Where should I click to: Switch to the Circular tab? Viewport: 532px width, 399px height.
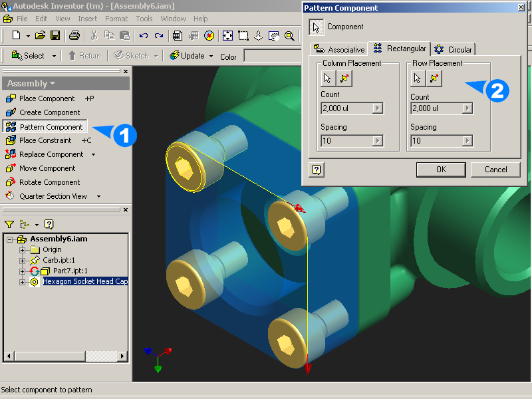click(x=453, y=49)
